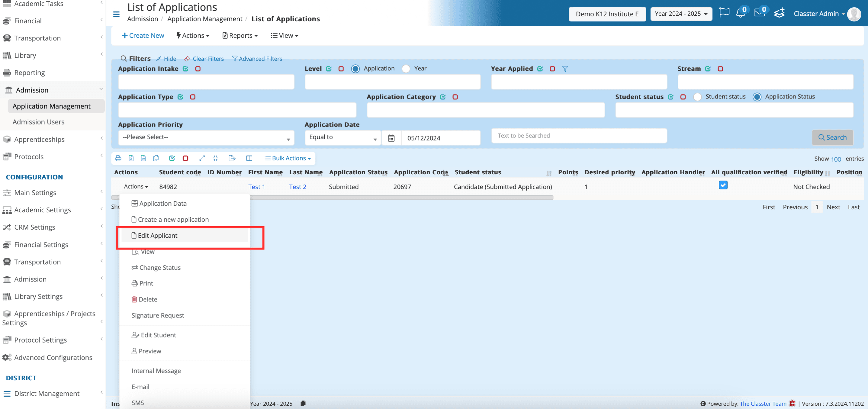Expand Main Settings in sidebar

pos(53,193)
